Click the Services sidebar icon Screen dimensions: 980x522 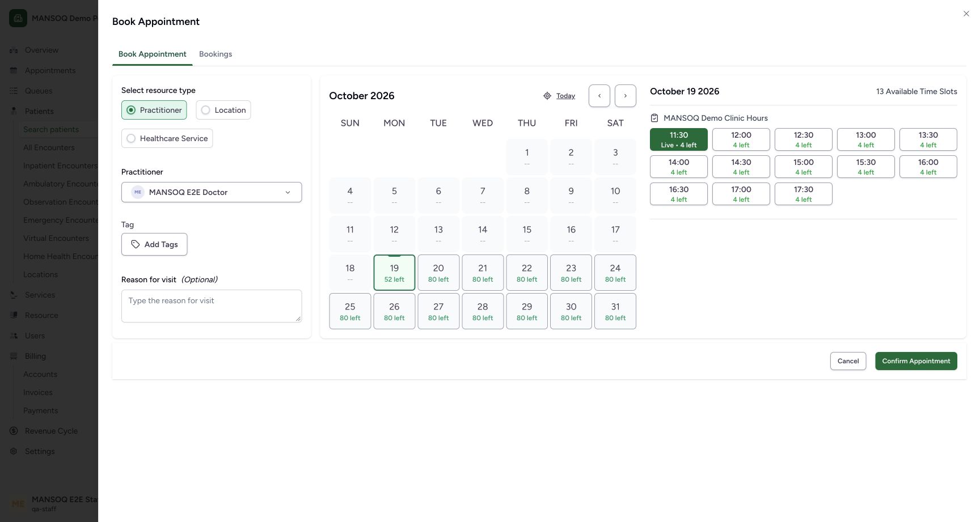click(14, 295)
